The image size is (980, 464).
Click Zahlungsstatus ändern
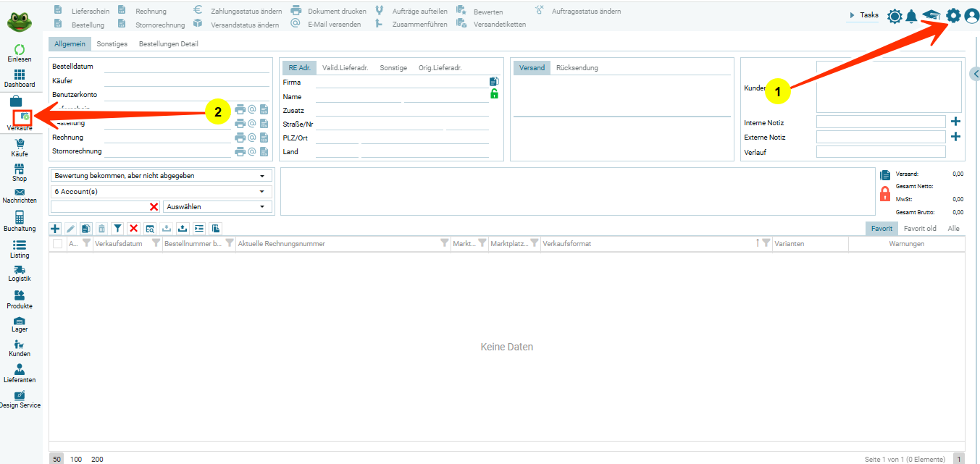tap(246, 12)
